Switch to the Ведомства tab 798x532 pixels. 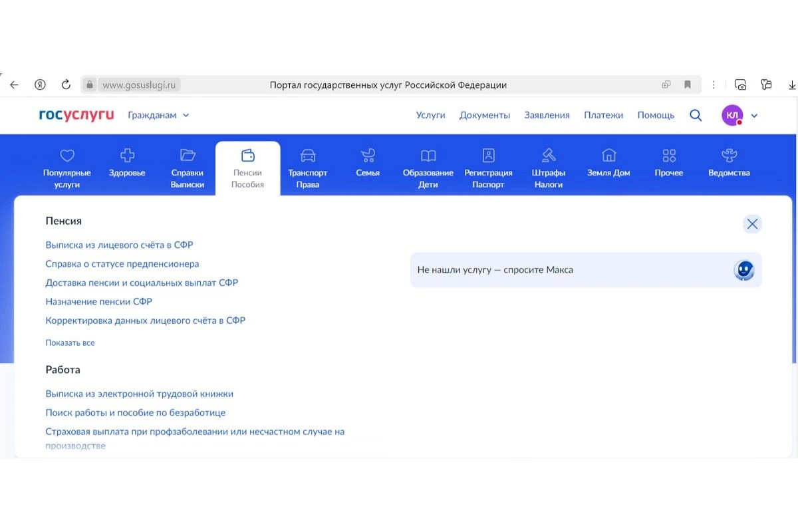729,163
